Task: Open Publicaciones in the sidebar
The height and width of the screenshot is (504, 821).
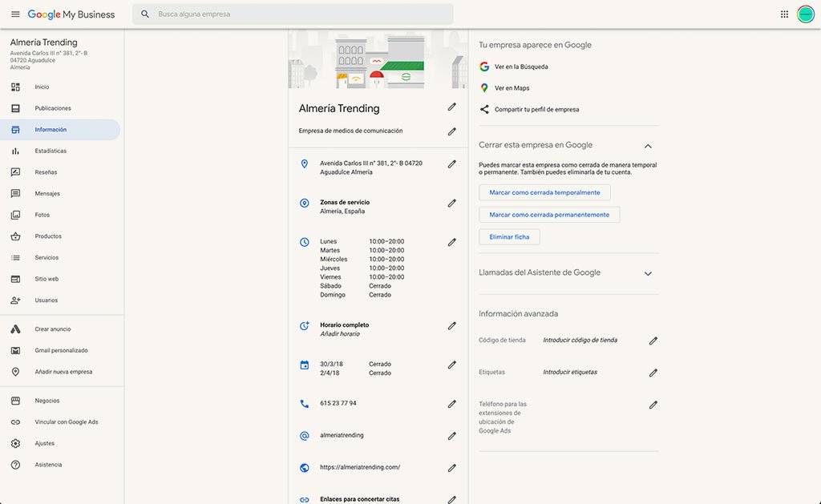Action: pos(60,108)
